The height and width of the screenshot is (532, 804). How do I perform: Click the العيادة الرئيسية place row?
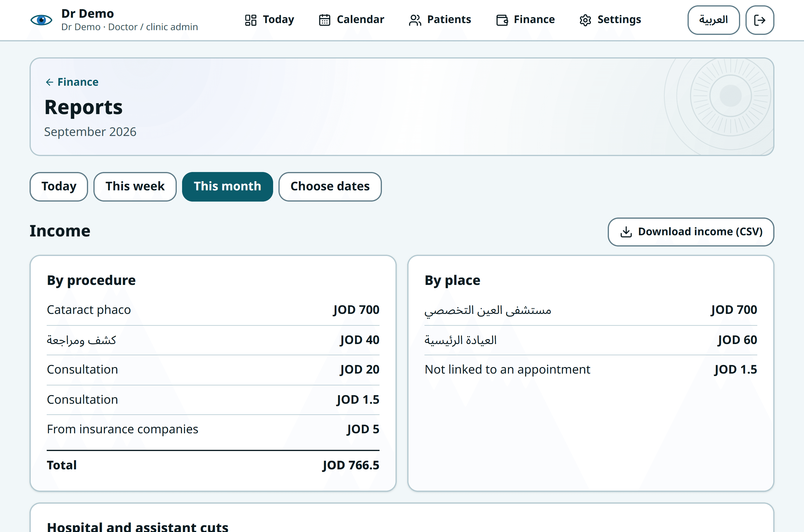(x=591, y=340)
